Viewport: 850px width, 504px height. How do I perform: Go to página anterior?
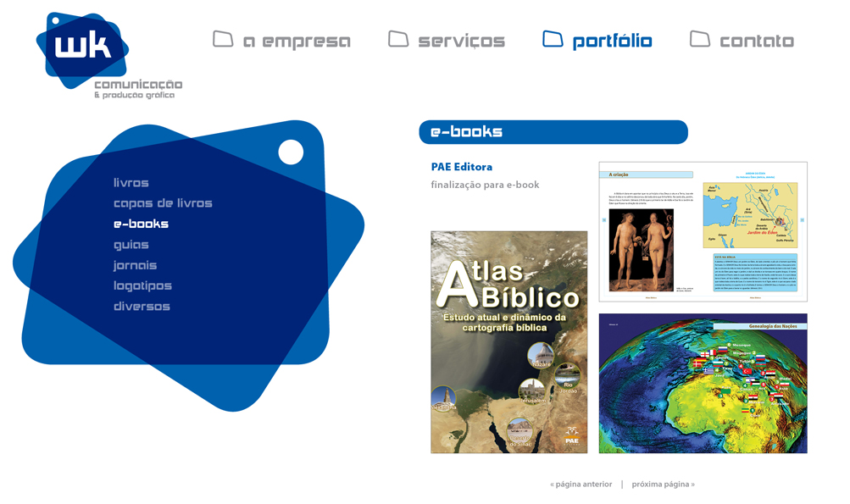tap(581, 485)
